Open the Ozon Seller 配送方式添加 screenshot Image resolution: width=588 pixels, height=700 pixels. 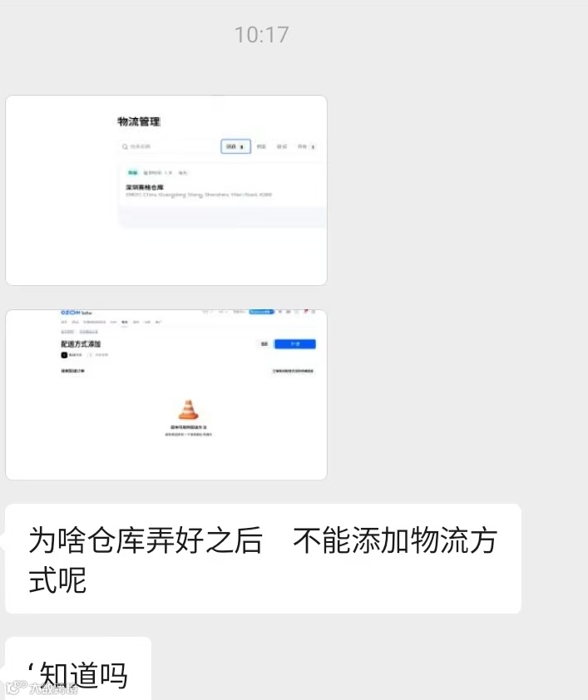[x=166, y=395]
